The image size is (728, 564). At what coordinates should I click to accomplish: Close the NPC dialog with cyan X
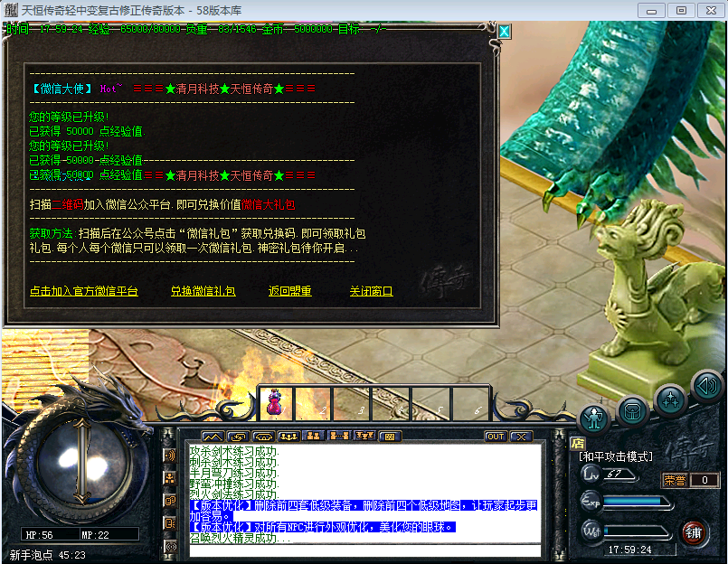tap(505, 31)
